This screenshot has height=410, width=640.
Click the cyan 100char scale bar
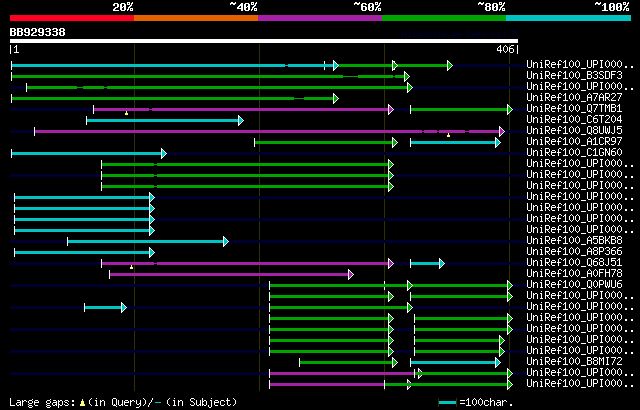point(447,403)
